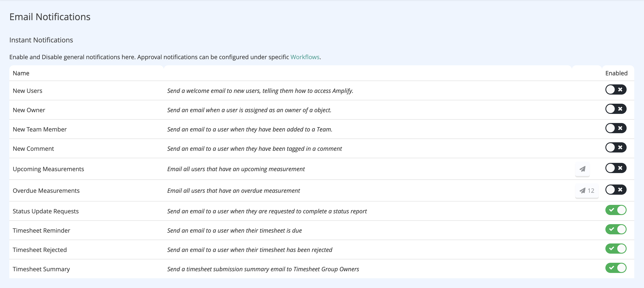This screenshot has width=644, height=288.
Task: Send Overdue Measurements emails button showing 12
Action: pyautogui.click(x=587, y=190)
